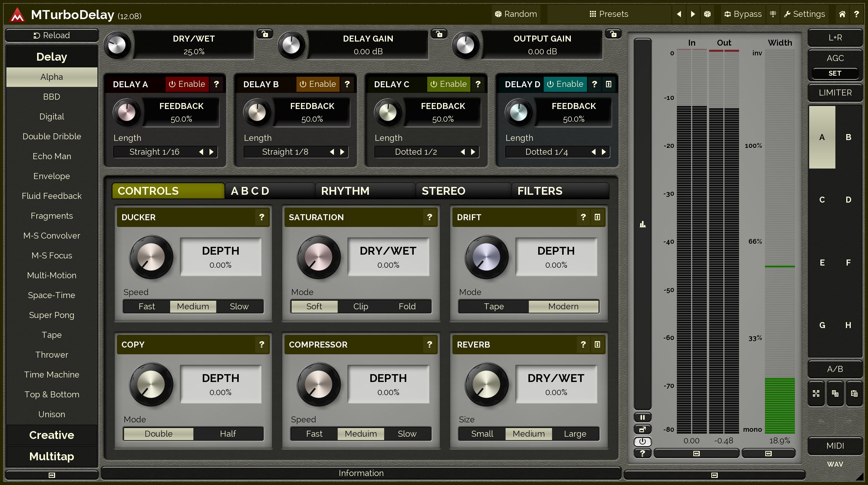Open REVERB advanced settings icon
The image size is (868, 485).
pyautogui.click(x=597, y=344)
